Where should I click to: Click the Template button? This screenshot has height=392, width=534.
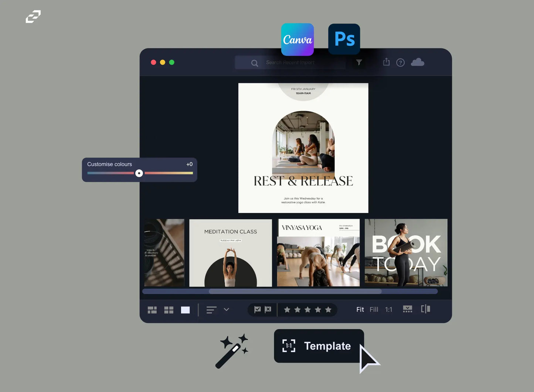(319, 346)
